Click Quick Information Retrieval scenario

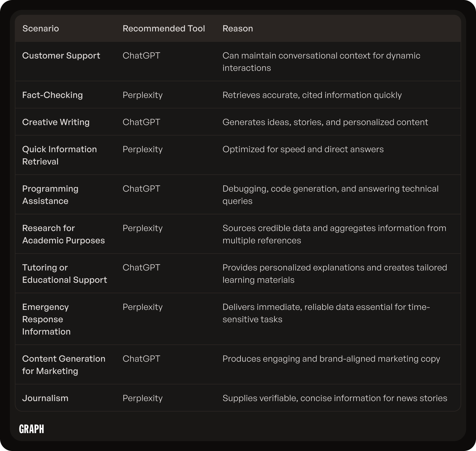[59, 155]
